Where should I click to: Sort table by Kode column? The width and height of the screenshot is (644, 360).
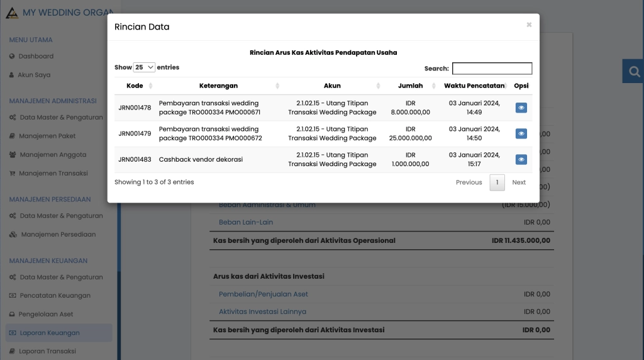click(x=135, y=86)
